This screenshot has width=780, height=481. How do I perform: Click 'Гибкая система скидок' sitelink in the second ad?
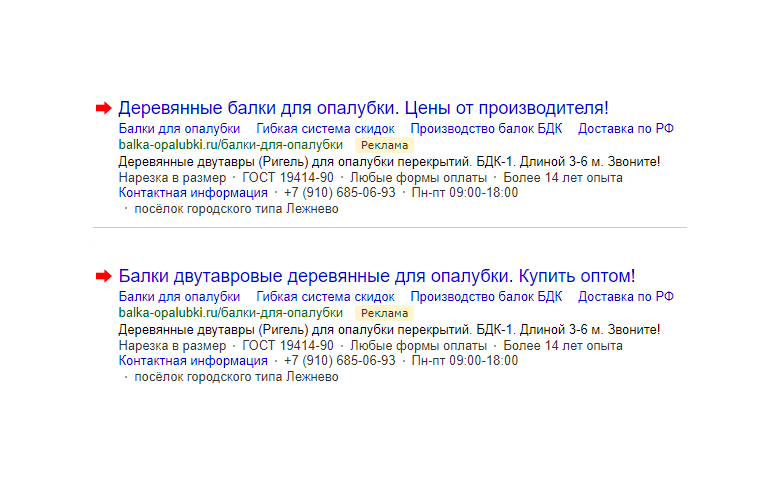point(325,297)
